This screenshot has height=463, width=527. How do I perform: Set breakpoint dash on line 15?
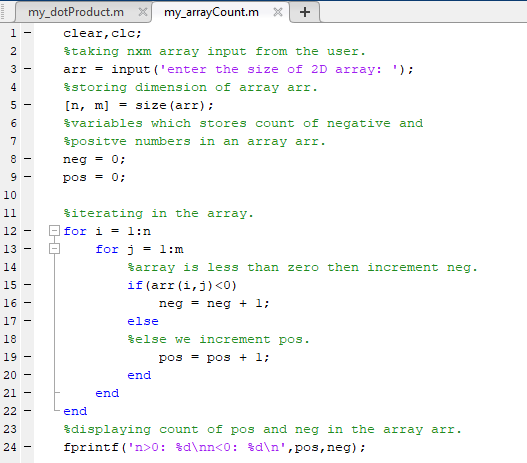click(28, 285)
